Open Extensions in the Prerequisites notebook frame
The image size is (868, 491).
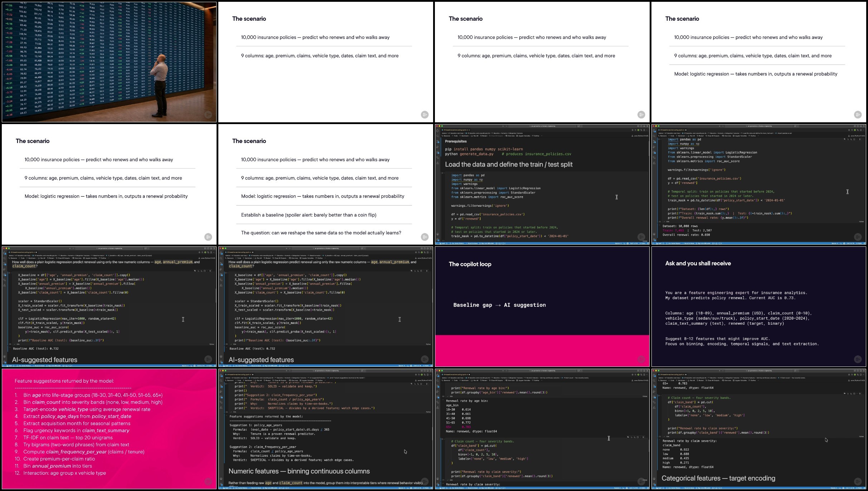tap(437, 152)
